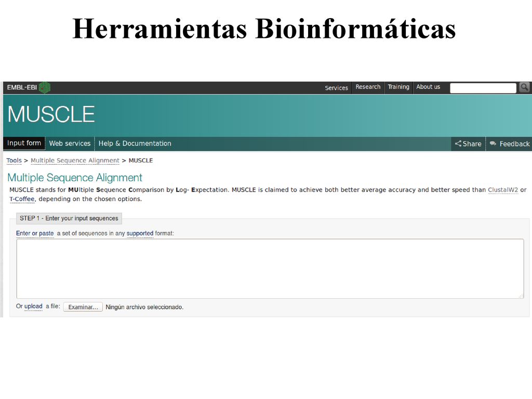Click the EMBL-EBI hexagon logo icon
This screenshot has width=532, height=399.
(x=45, y=87)
